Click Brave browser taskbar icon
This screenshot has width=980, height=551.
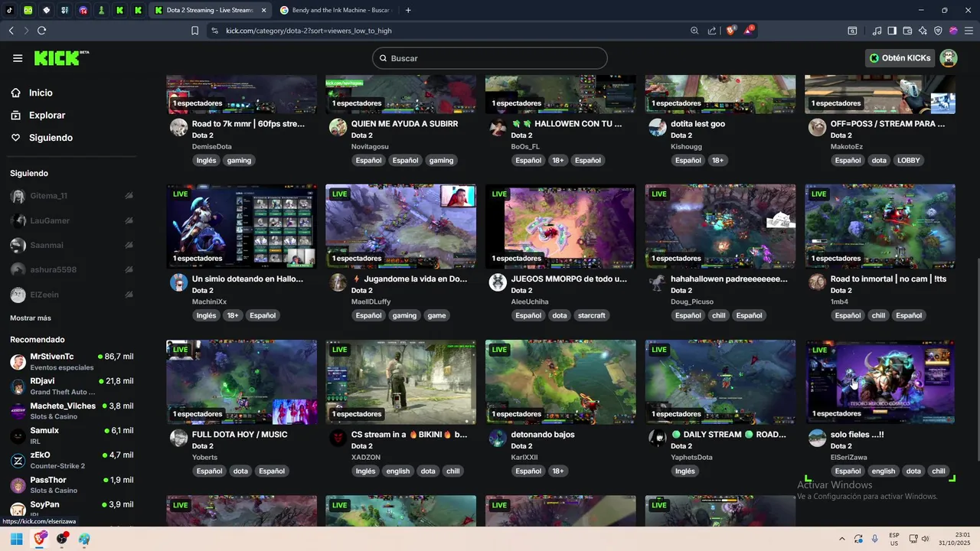coord(40,539)
